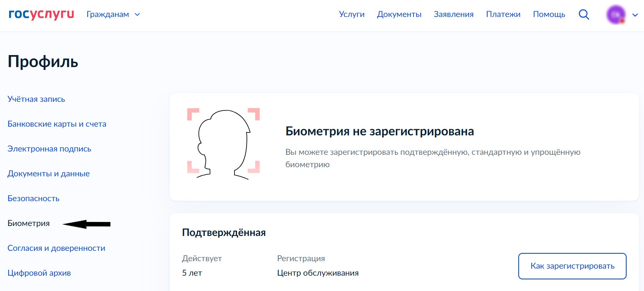
Task: Click the purple user avatar
Action: 616,14
